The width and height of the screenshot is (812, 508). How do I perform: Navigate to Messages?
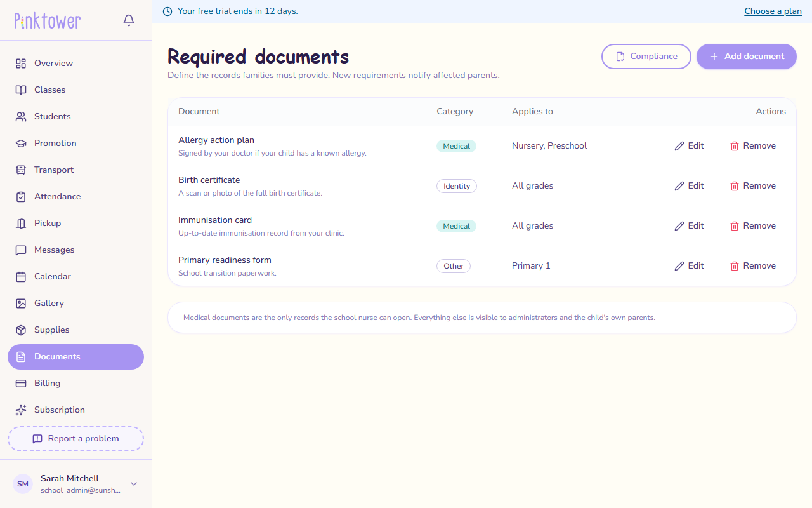coord(76,250)
